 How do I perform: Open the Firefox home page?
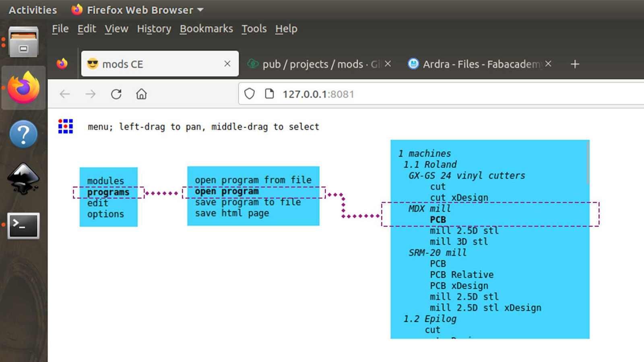click(x=141, y=94)
